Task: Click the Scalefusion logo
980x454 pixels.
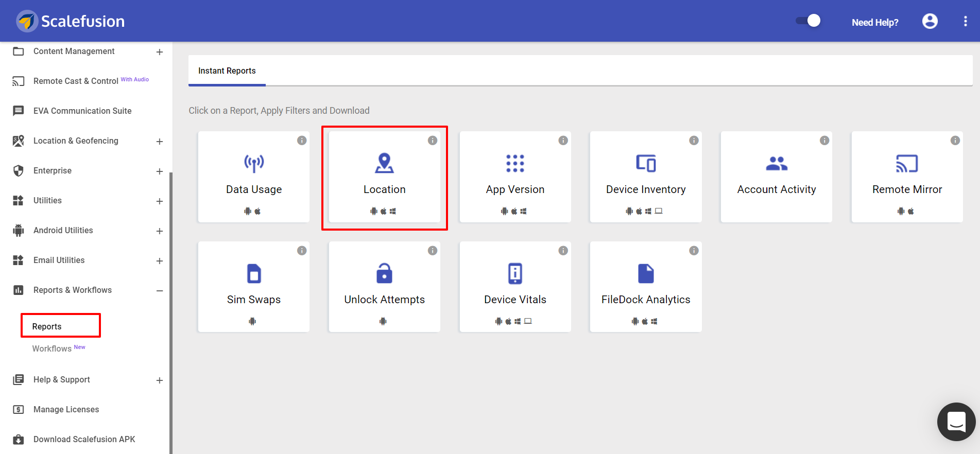Action: pyautogui.click(x=71, y=21)
